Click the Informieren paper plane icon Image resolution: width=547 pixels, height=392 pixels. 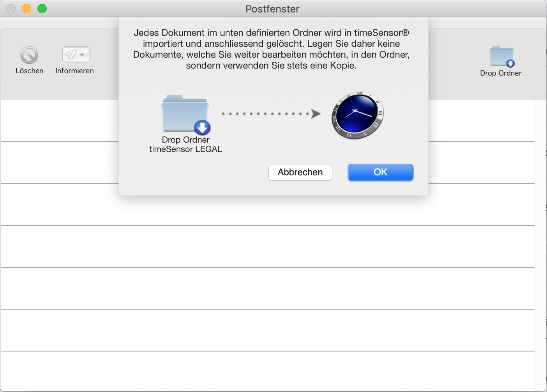[x=71, y=55]
